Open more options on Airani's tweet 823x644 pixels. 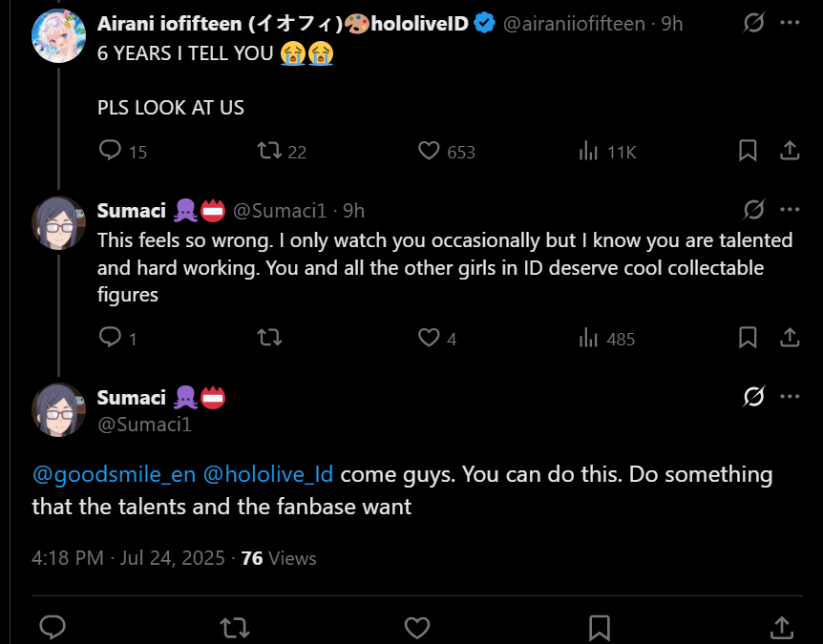(x=790, y=23)
